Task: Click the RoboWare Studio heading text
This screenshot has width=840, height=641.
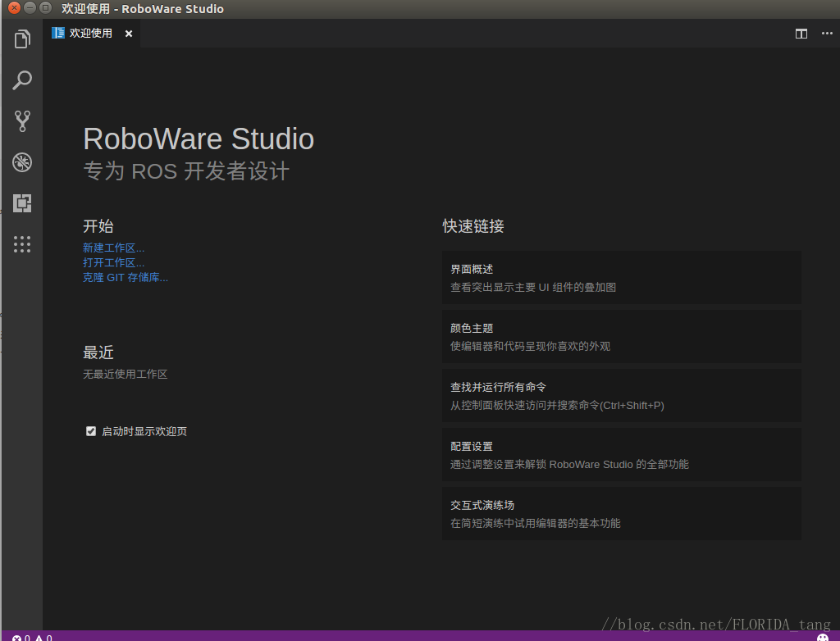Action: click(x=199, y=139)
